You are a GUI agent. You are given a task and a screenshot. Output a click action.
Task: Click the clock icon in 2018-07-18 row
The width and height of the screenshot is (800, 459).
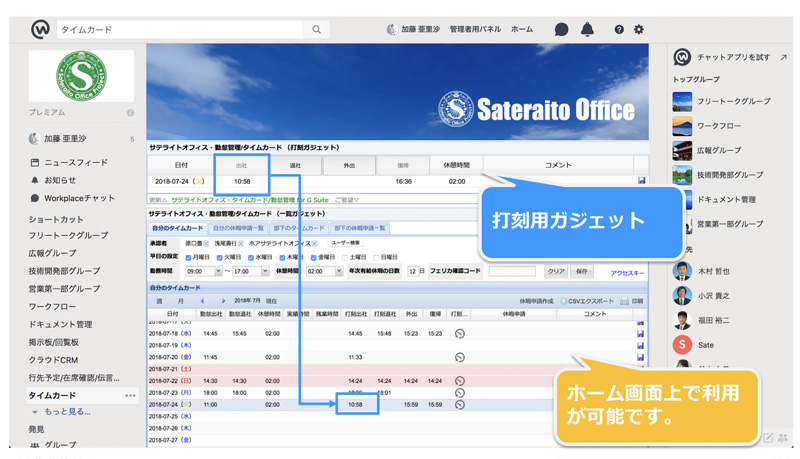[x=460, y=334]
